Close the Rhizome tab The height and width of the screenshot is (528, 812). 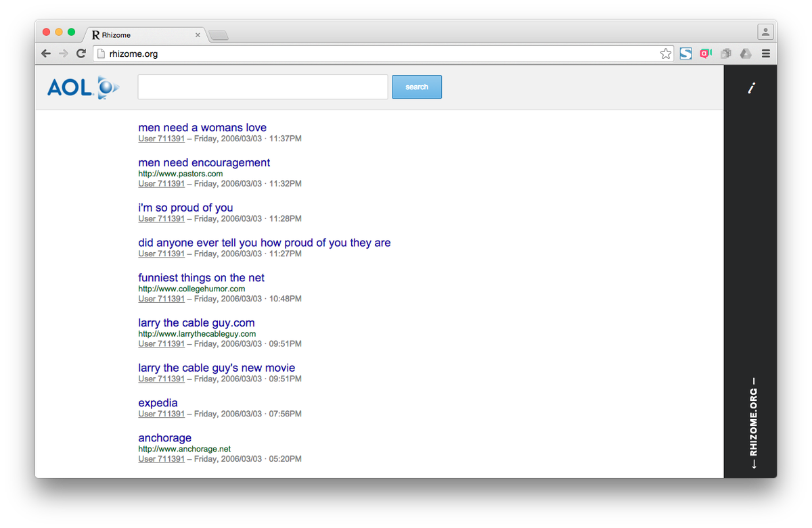pos(198,35)
